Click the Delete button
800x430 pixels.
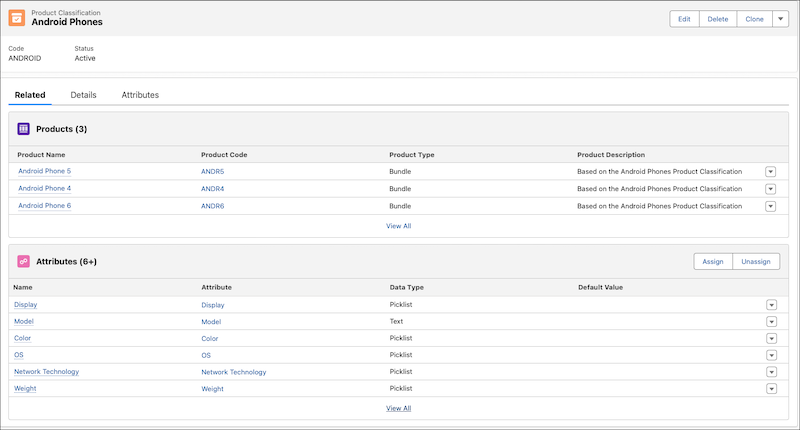click(718, 19)
